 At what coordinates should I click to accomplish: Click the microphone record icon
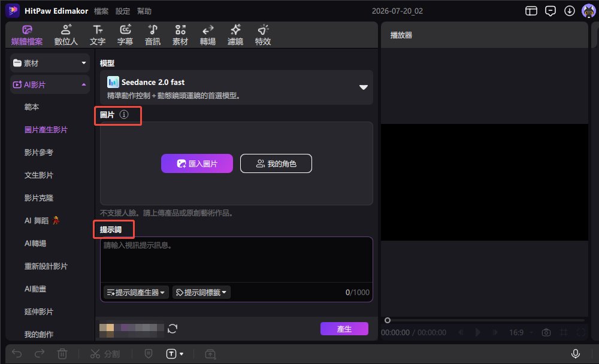[575, 354]
